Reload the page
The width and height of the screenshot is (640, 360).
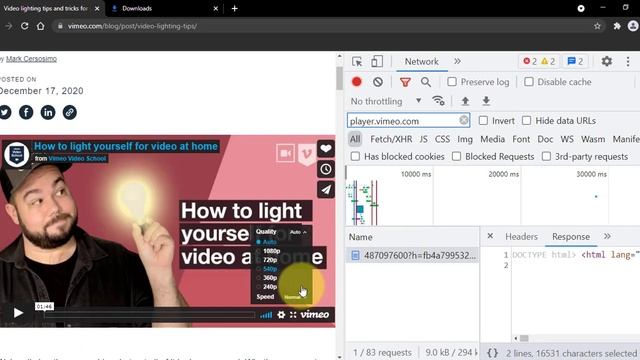coord(24,26)
